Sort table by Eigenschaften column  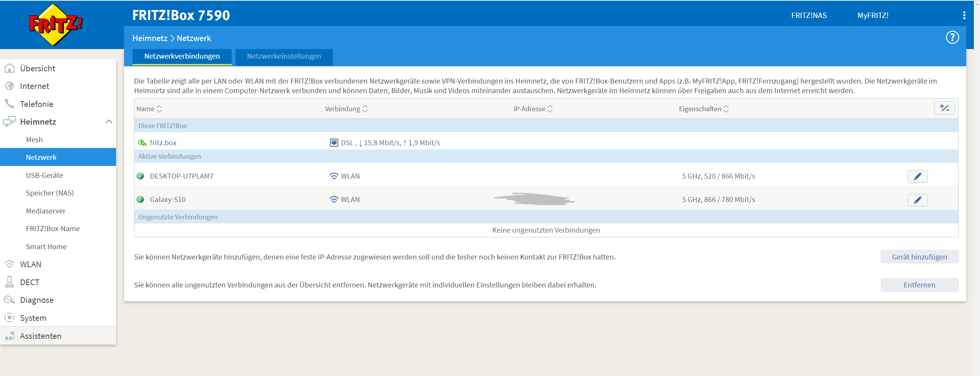coord(704,109)
